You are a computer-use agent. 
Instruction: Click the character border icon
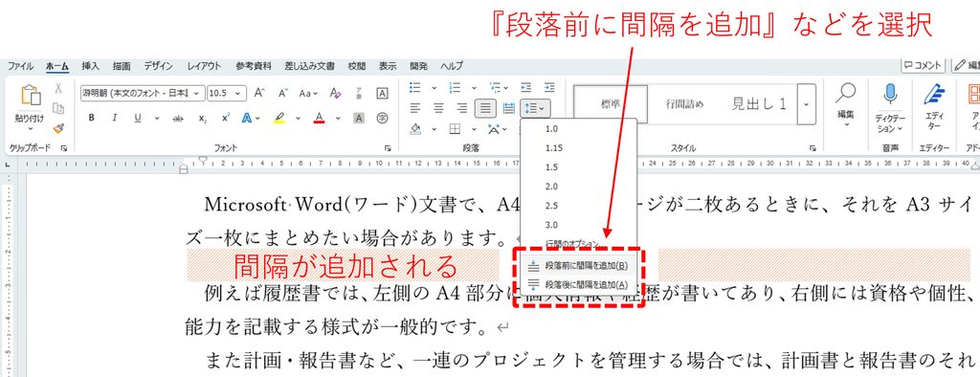(382, 93)
